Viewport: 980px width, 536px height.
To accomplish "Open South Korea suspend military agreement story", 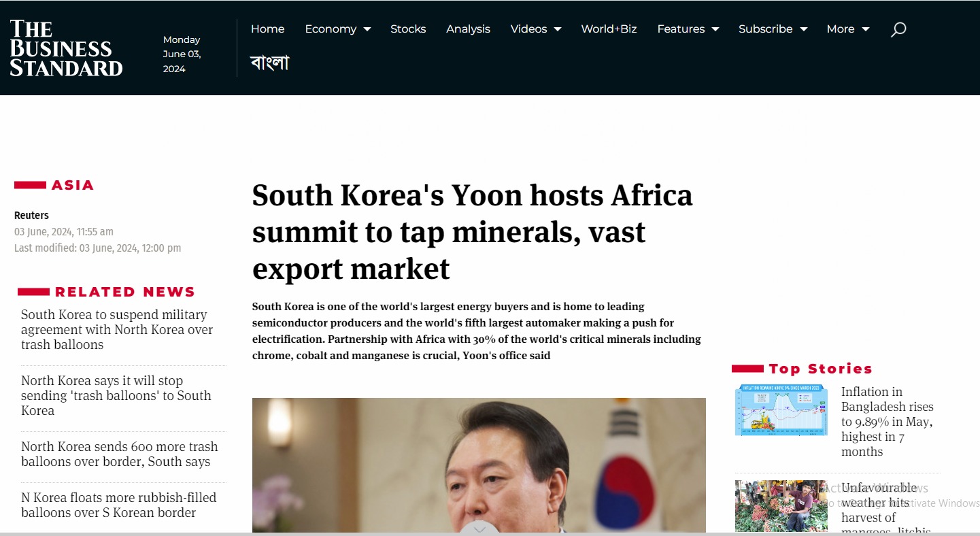I will coord(117,330).
